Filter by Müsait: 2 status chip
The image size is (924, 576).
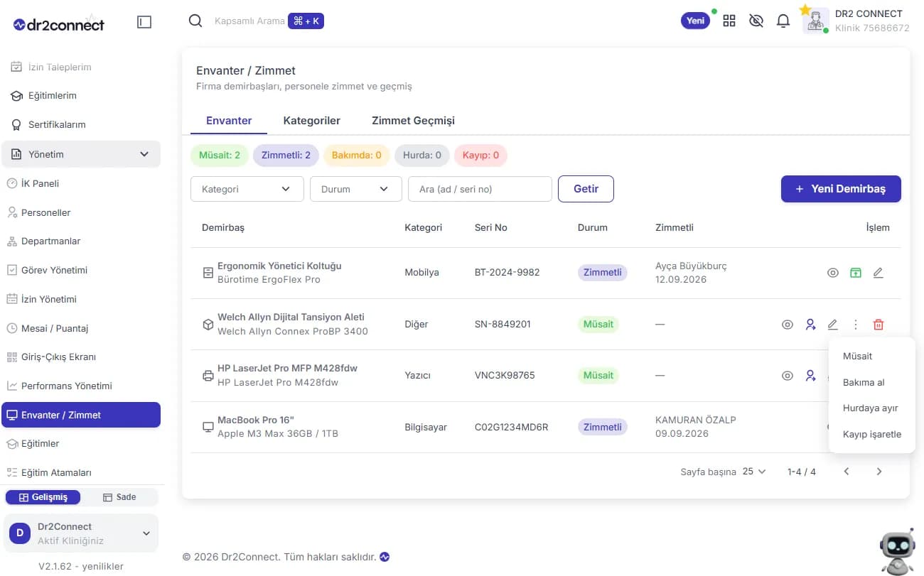(220, 155)
